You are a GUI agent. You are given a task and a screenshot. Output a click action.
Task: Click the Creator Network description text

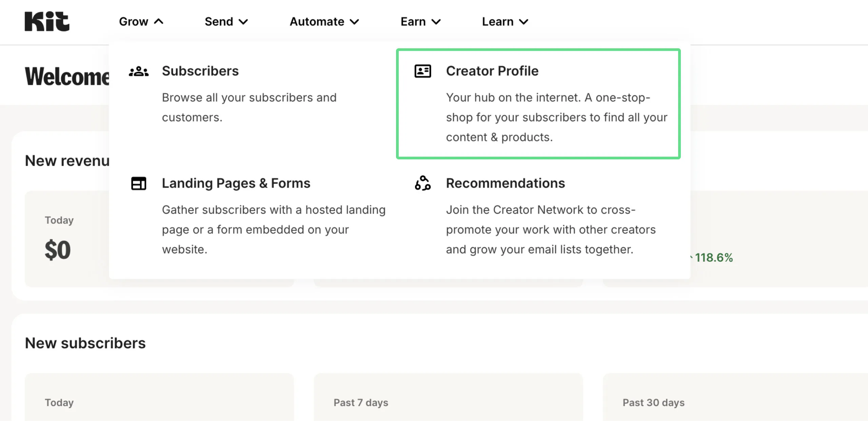550,229
